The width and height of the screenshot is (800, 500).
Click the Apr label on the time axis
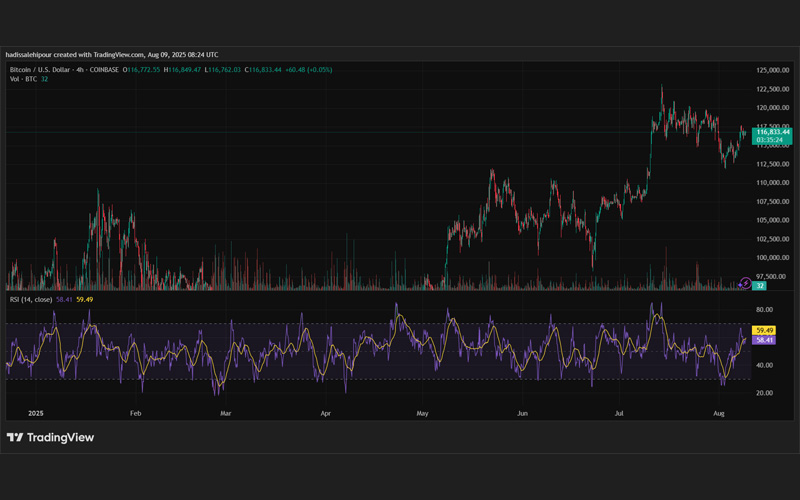(x=326, y=413)
